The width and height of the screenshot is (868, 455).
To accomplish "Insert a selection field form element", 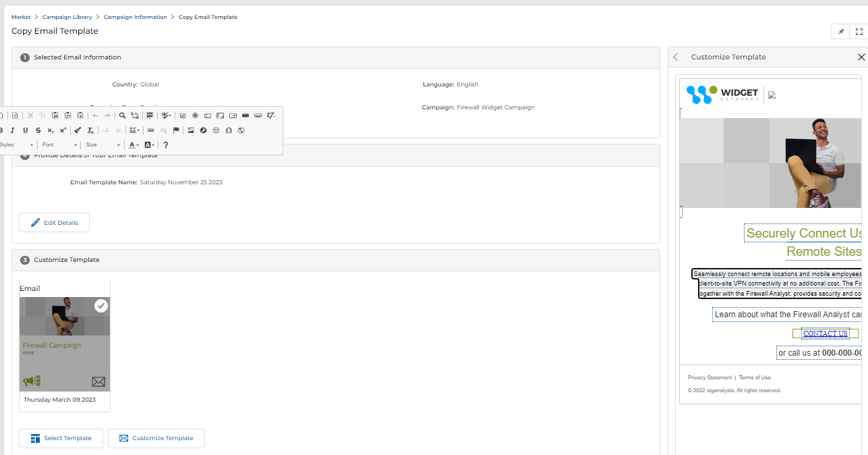I will tap(233, 115).
